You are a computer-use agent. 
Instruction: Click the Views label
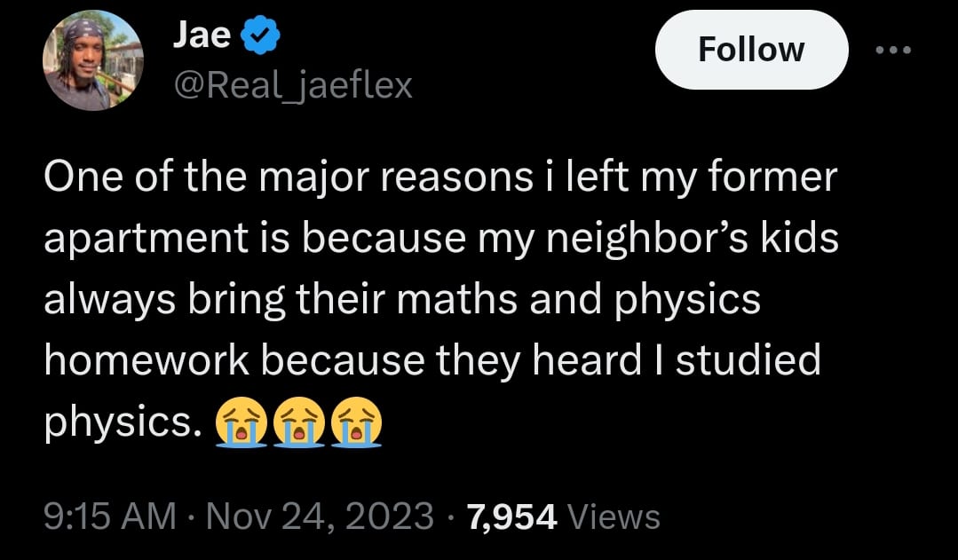(x=613, y=516)
